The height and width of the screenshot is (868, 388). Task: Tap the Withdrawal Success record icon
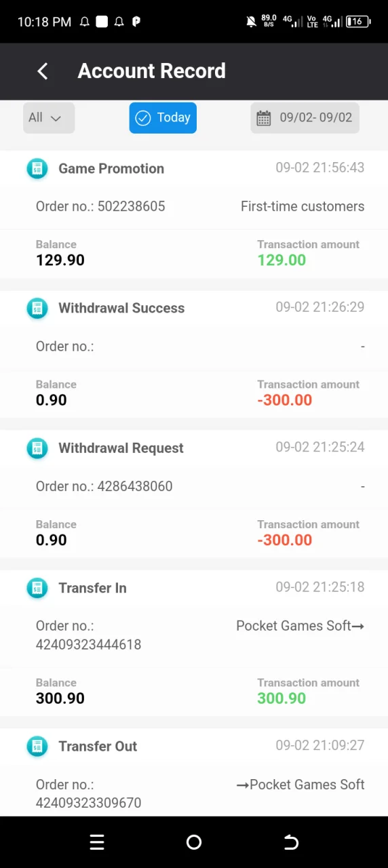pos(37,308)
